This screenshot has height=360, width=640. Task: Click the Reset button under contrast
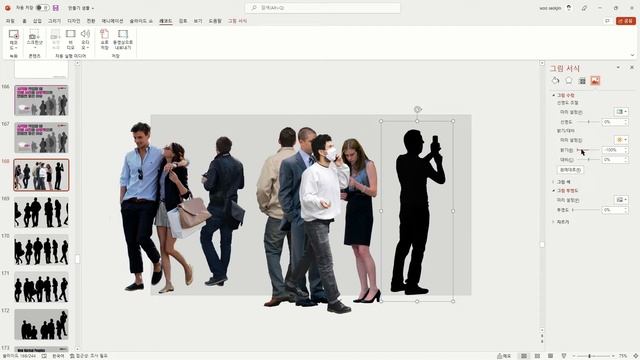pos(571,169)
